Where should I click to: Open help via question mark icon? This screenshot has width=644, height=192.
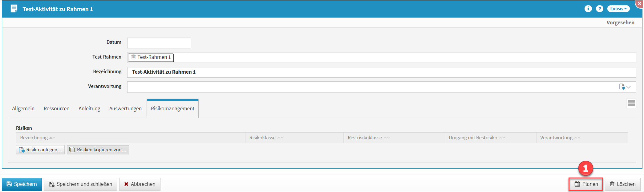[x=599, y=9]
